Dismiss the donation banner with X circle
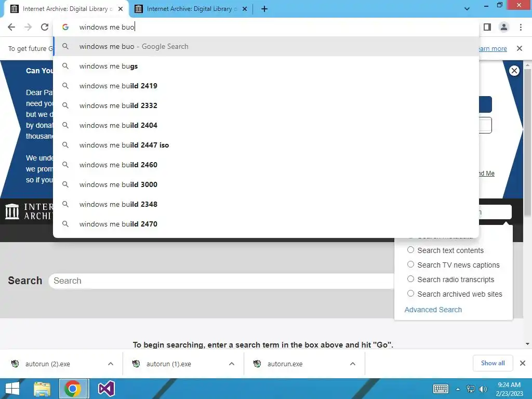 514,71
